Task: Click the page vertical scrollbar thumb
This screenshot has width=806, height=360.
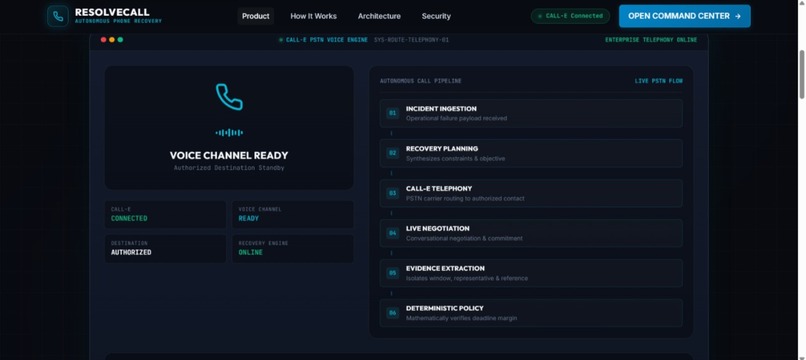Action: click(801, 74)
